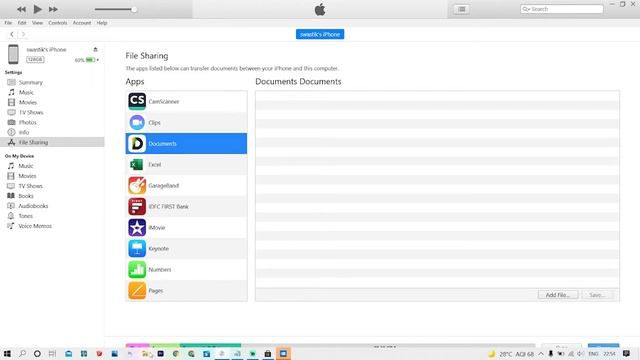Go back with the left chevron
The width and height of the screenshot is (640, 360).
pos(12,34)
